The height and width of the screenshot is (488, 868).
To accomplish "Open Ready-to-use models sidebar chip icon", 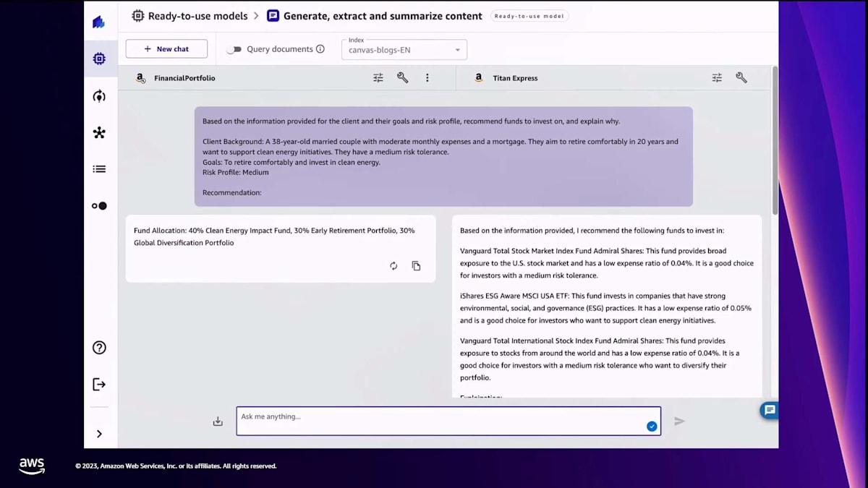I will (x=99, y=59).
